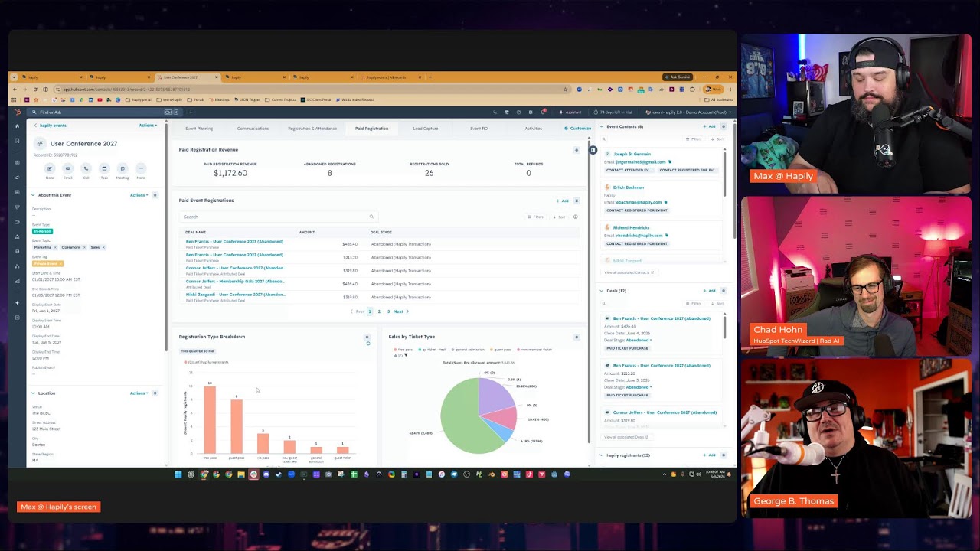Remove the Operations event topic tag
This screenshot has height=551, width=980.
pos(83,247)
